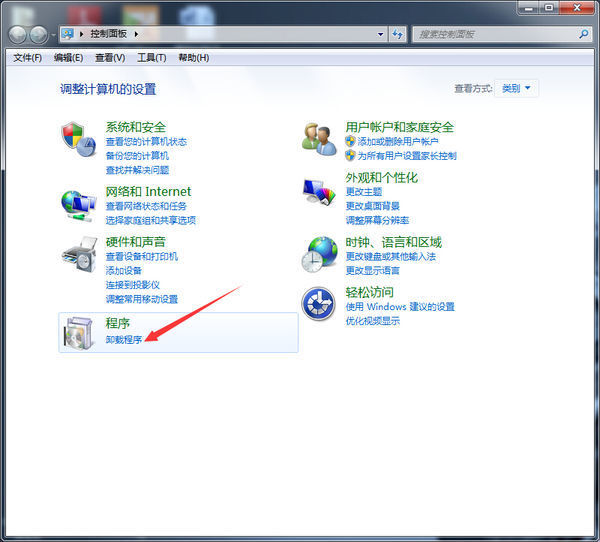Image resolution: width=600 pixels, height=542 pixels.
Task: Click 查看您的计算机状态 link
Action: click(146, 142)
